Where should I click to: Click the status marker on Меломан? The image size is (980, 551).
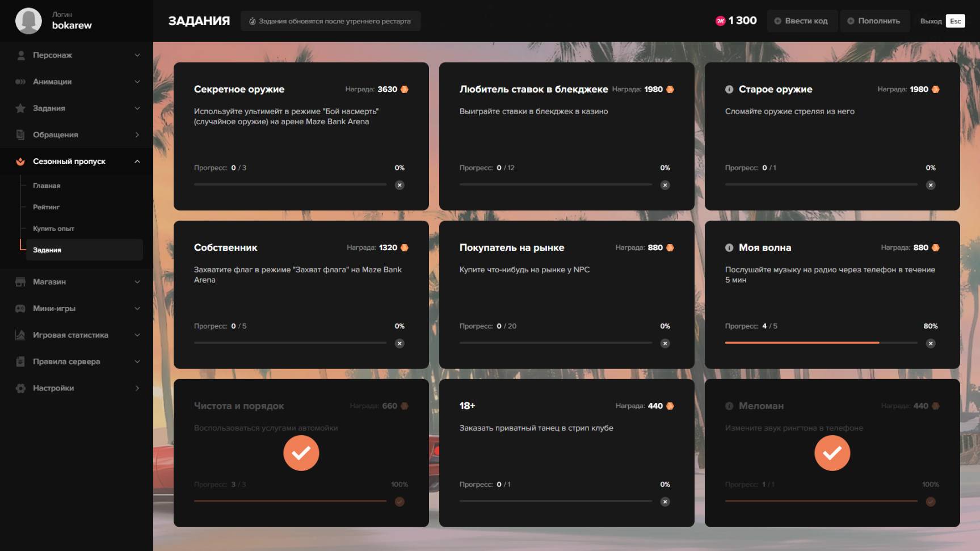pos(931,502)
